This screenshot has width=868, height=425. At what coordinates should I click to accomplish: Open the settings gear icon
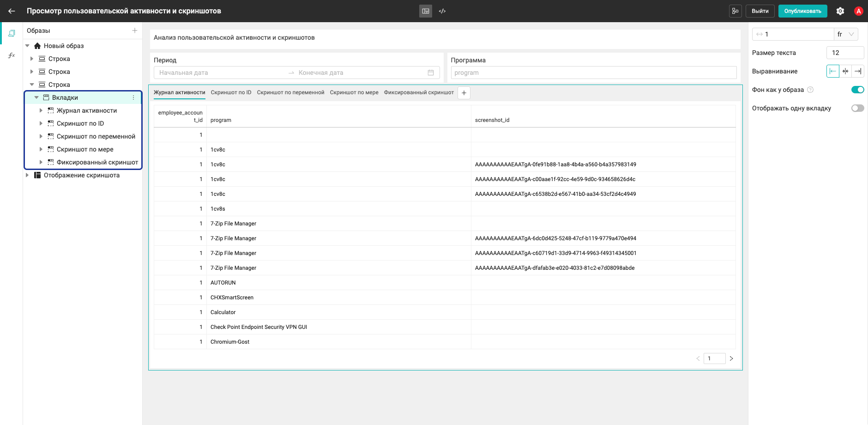coord(840,11)
